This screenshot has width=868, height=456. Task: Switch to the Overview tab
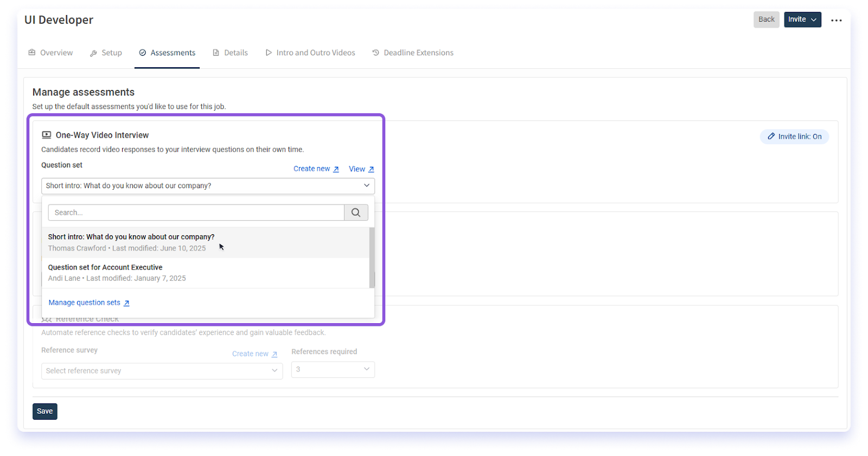(x=50, y=53)
